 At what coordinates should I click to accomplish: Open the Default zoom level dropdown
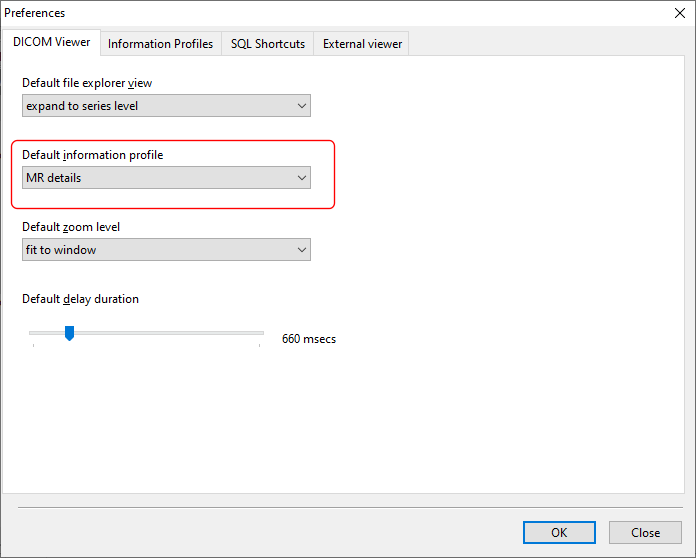pyautogui.click(x=166, y=250)
